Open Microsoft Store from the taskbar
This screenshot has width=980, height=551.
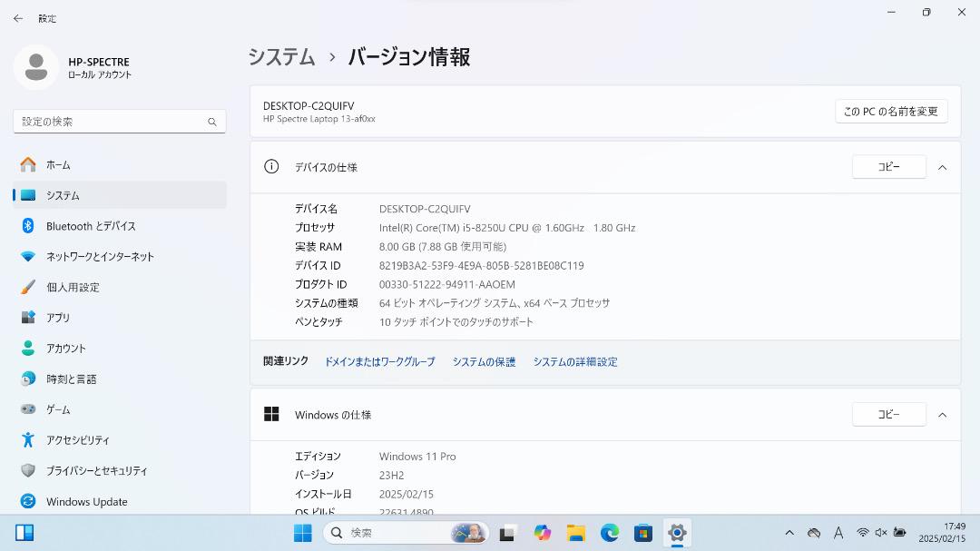click(x=643, y=533)
